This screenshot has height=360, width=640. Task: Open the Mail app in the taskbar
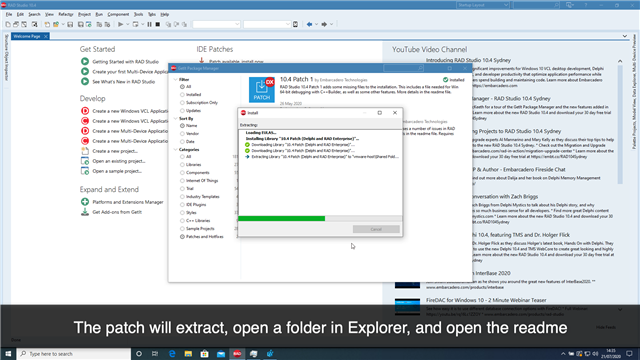tap(221, 354)
